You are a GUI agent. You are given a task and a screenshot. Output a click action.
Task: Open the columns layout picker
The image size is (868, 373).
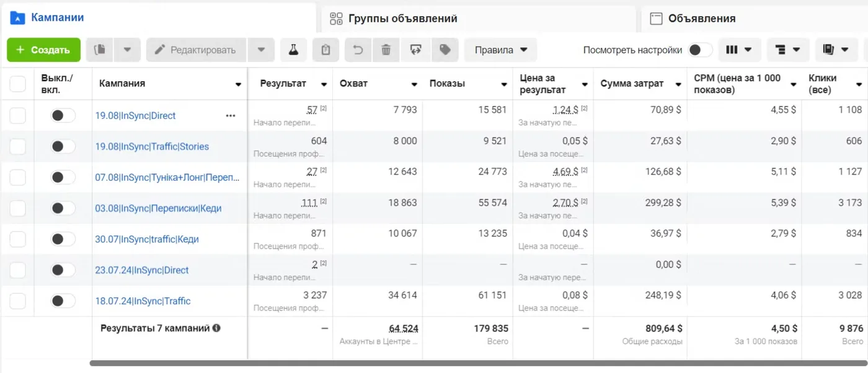(x=739, y=50)
